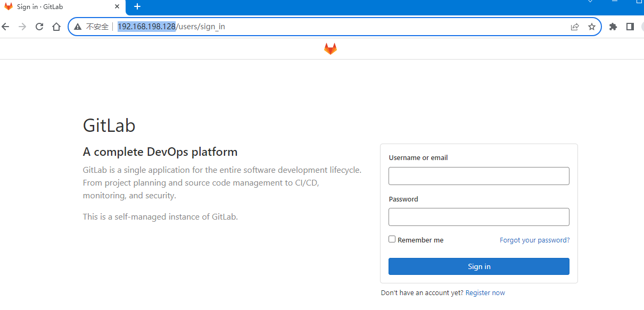Click the browser back arrow
This screenshot has height=310, width=644.
(5, 27)
